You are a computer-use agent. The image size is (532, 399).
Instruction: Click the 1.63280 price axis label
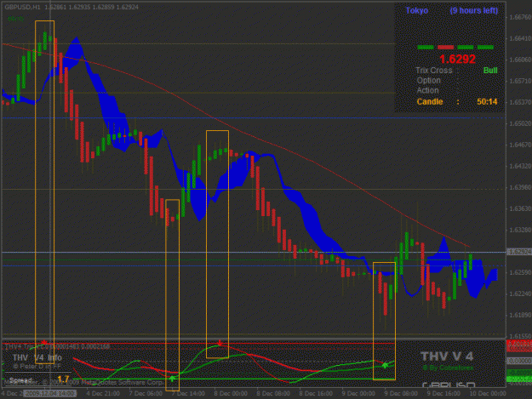520,231
